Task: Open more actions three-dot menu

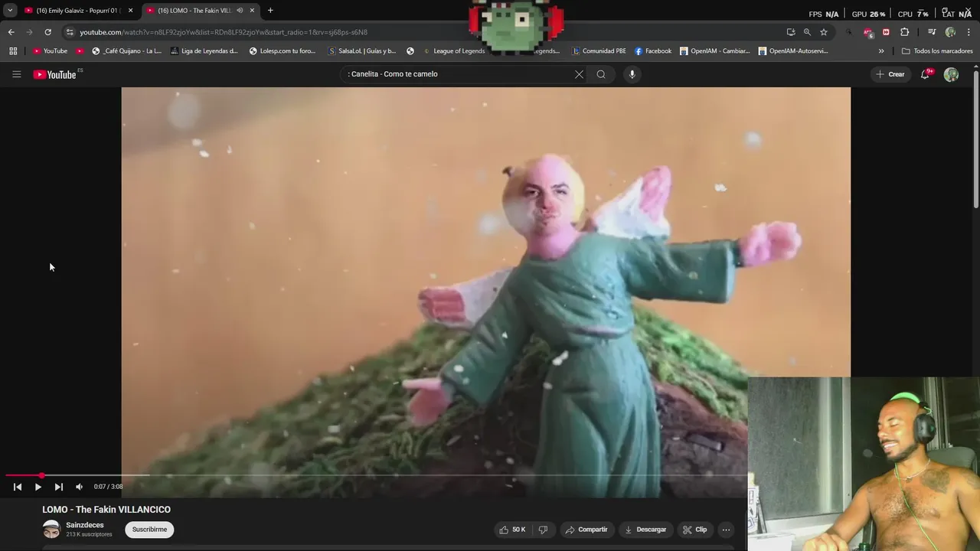Action: [726, 530]
